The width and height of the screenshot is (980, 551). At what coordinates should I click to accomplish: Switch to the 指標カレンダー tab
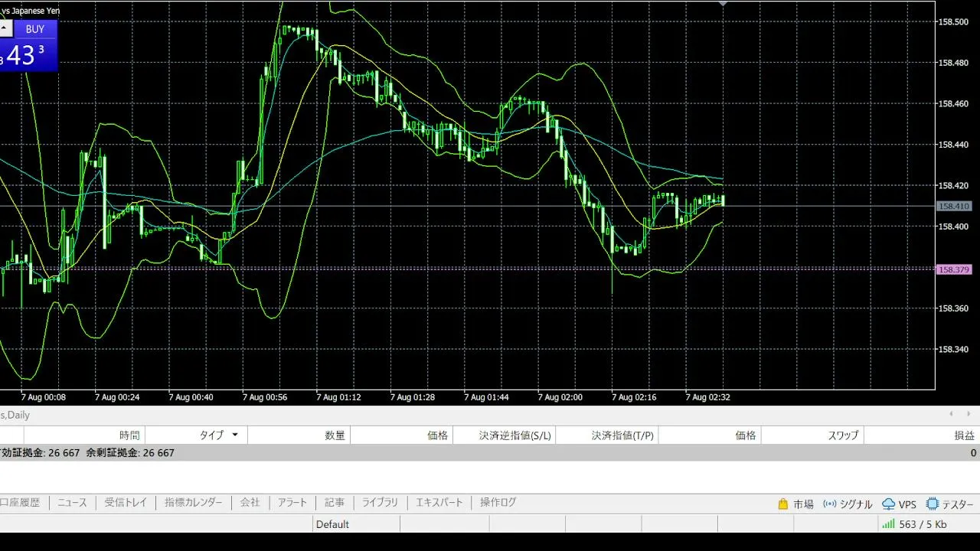[x=194, y=502]
